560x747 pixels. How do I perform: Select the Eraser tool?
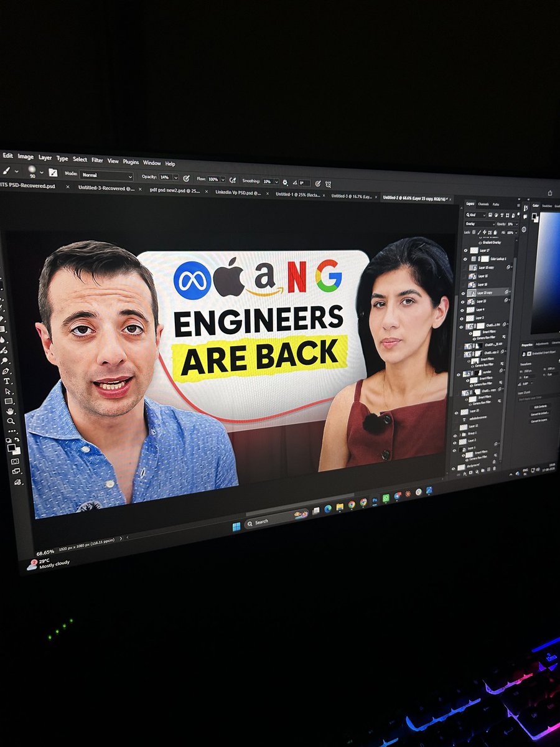tap(1, 319)
